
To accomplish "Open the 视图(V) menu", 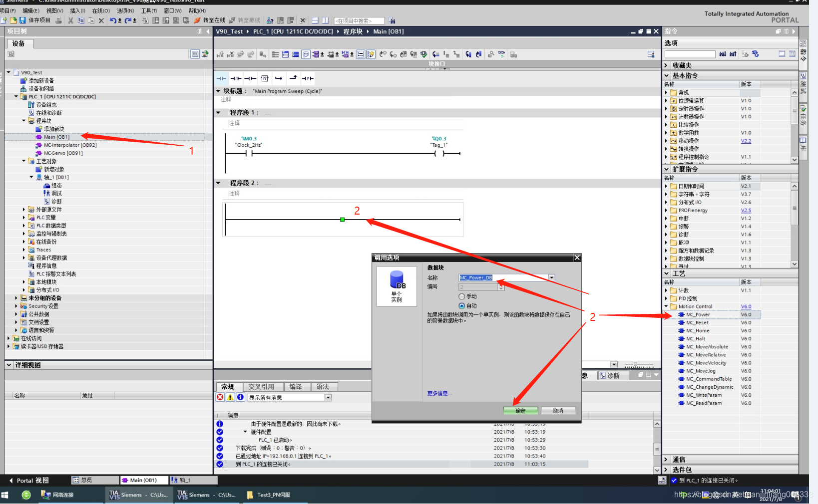I will (x=55, y=10).
